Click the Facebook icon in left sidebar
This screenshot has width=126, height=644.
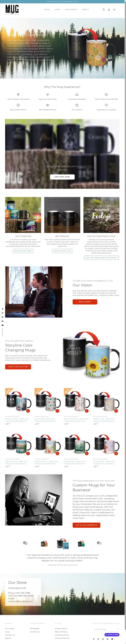3,309
